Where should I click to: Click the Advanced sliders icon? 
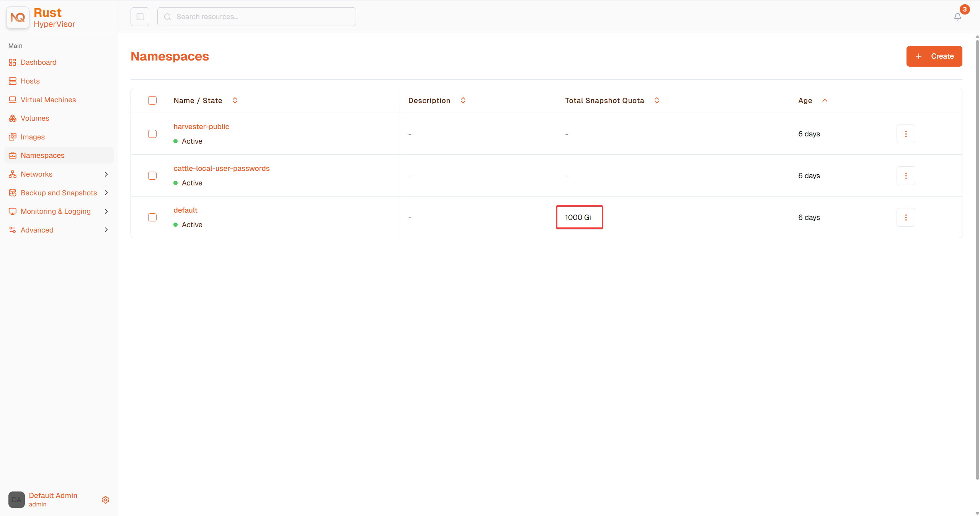click(x=13, y=230)
